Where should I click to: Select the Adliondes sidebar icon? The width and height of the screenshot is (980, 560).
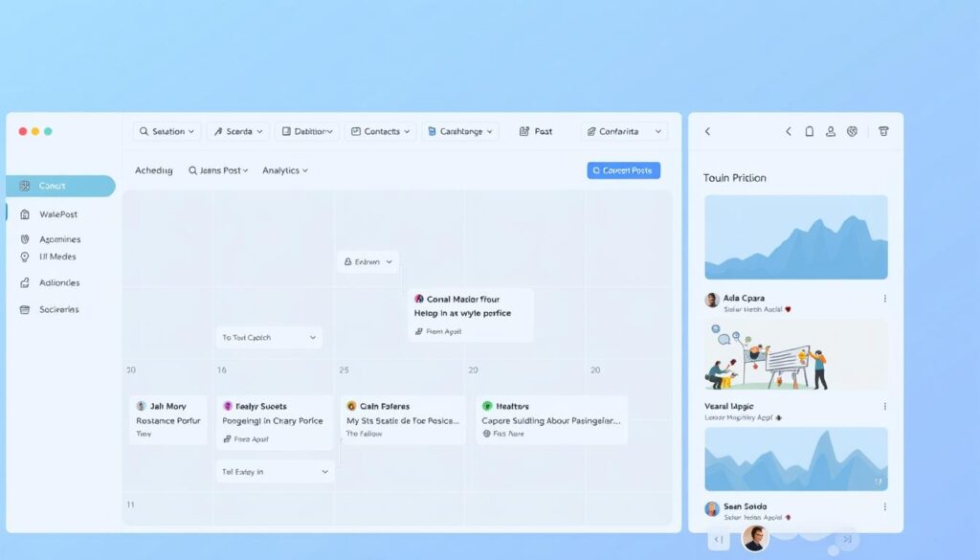(x=26, y=282)
